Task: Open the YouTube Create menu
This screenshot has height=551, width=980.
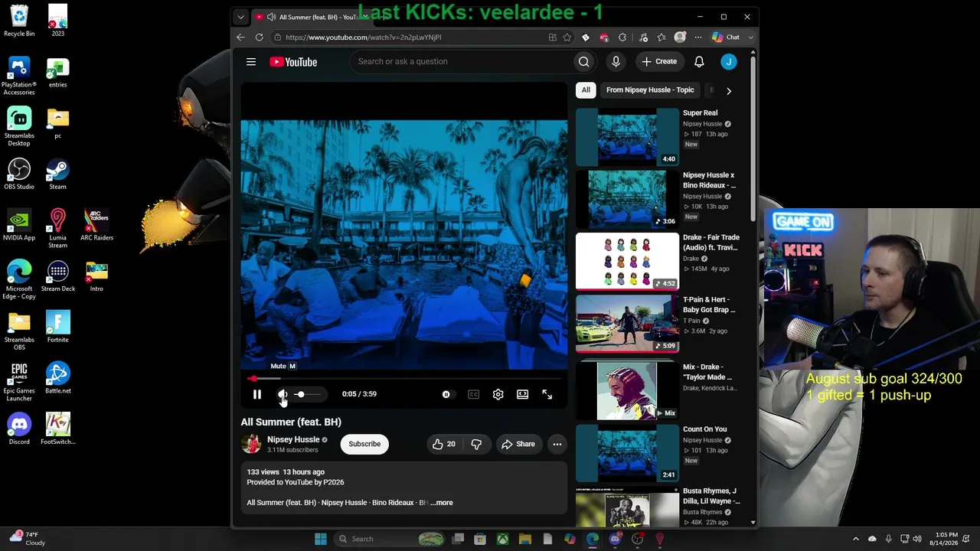Action: point(659,61)
